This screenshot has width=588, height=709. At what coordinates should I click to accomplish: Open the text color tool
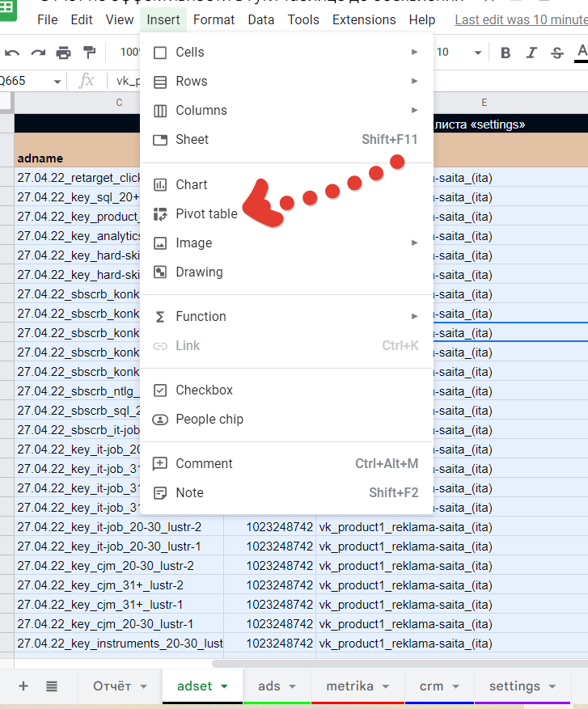coord(582,53)
